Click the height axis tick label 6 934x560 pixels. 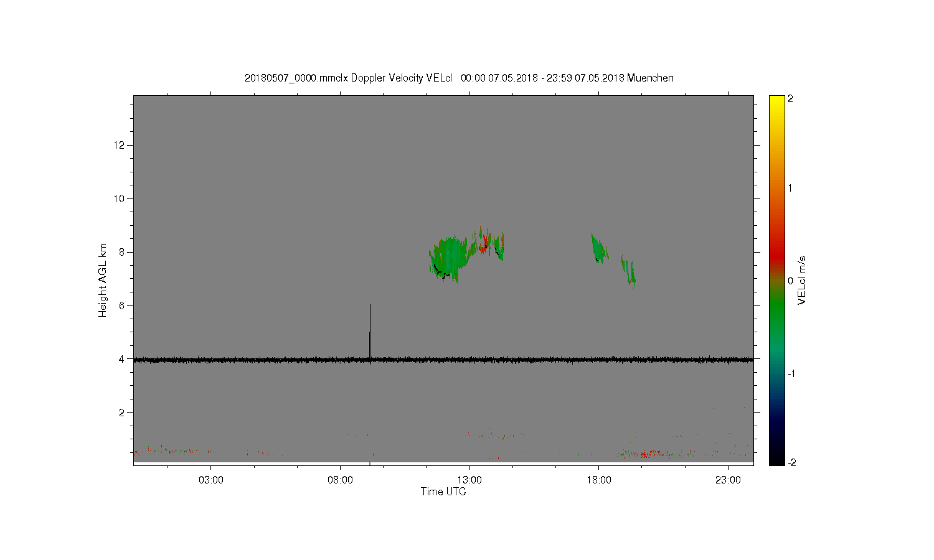(123, 306)
